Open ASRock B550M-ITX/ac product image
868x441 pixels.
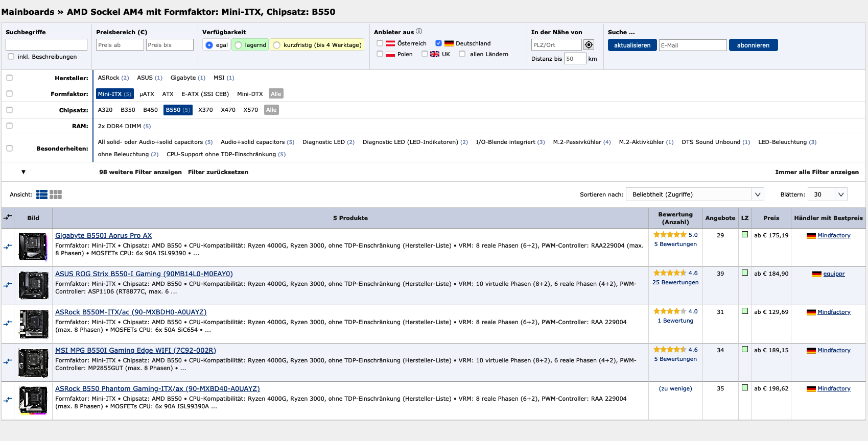(x=33, y=324)
